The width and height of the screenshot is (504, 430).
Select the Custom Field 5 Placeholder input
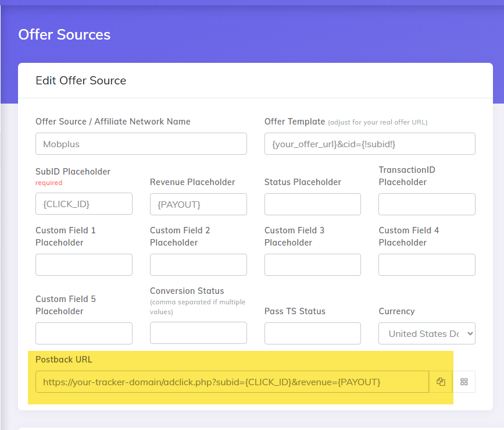[84, 333]
